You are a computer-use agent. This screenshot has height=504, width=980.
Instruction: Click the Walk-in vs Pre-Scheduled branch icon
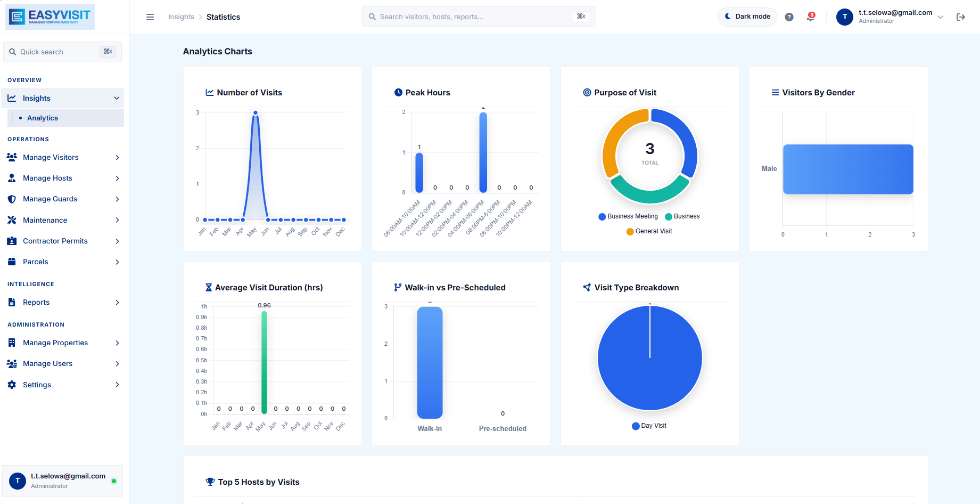tap(398, 287)
